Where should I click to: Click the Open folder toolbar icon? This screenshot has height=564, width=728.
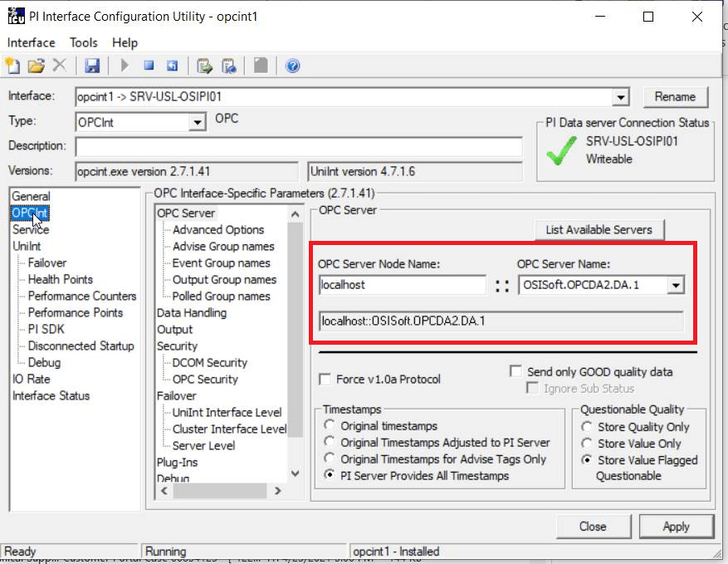(37, 66)
